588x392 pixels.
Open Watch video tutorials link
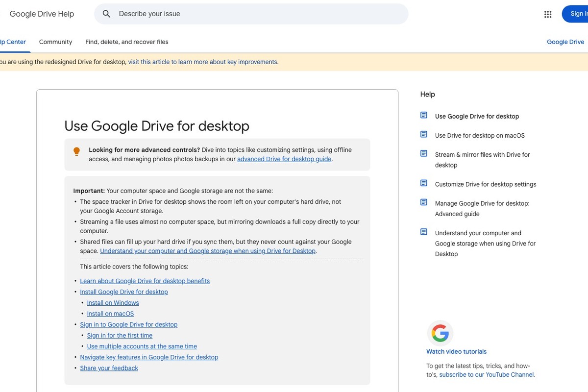pyautogui.click(x=457, y=352)
